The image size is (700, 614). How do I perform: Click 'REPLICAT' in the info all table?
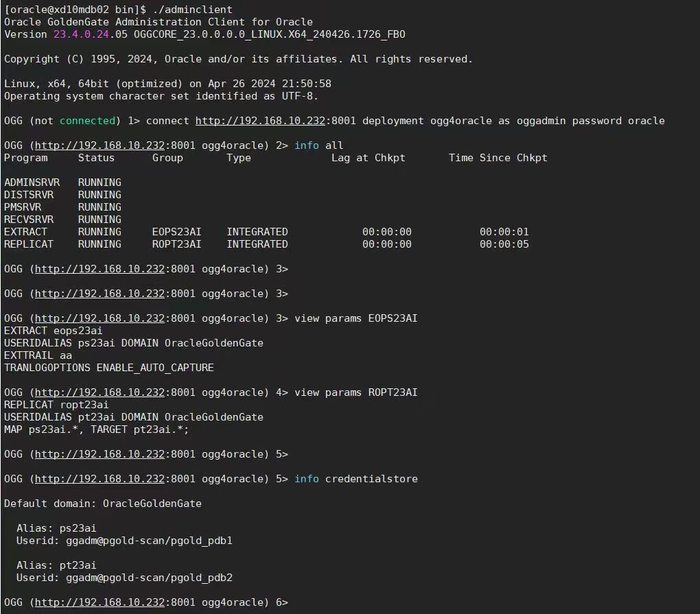click(29, 244)
